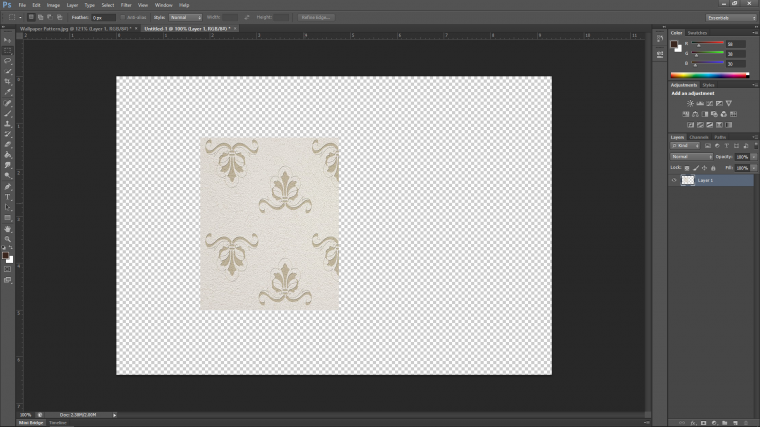The width and height of the screenshot is (760, 427).
Task: Switch to the Channels tab
Action: pos(698,137)
